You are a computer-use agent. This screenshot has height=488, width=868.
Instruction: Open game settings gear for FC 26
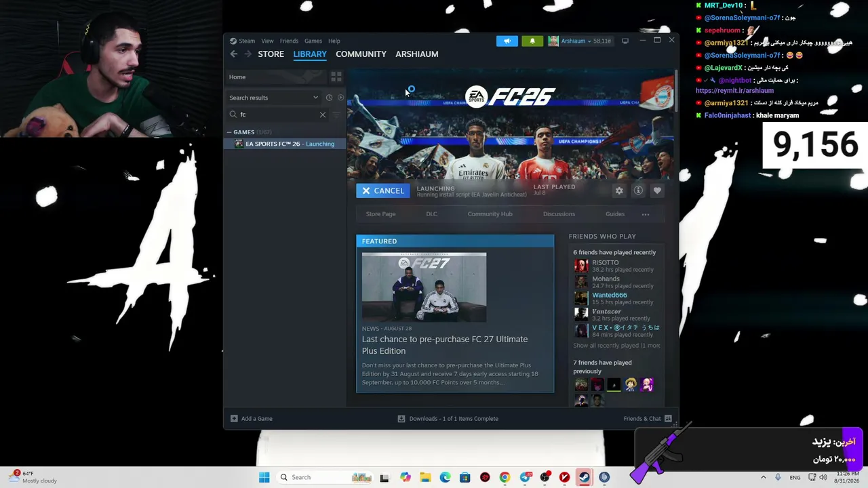(619, 191)
